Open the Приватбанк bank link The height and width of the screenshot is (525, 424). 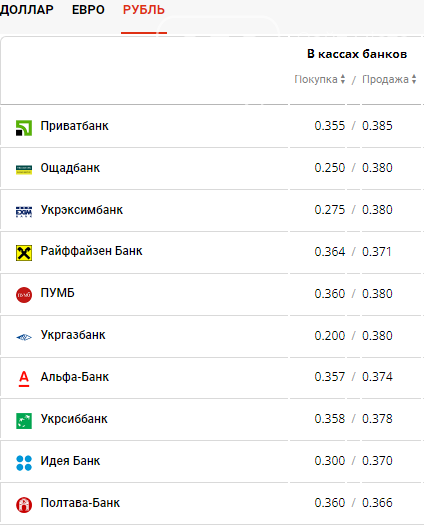[x=74, y=126]
